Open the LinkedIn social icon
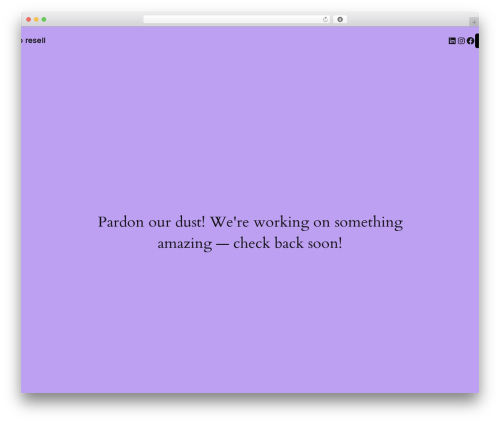The height and width of the screenshot is (423, 500). (452, 41)
